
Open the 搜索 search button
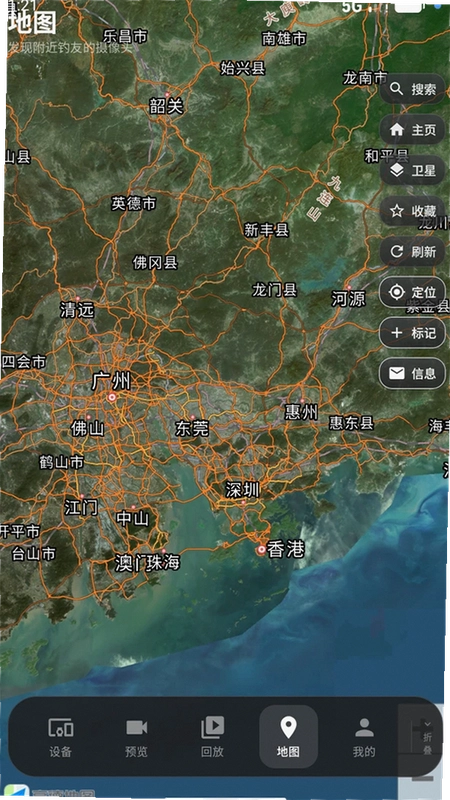412,89
